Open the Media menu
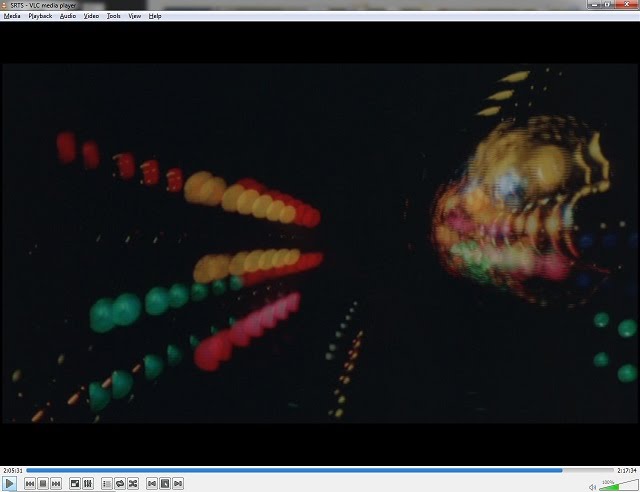Viewport: 640px width, 492px height. tap(12, 16)
